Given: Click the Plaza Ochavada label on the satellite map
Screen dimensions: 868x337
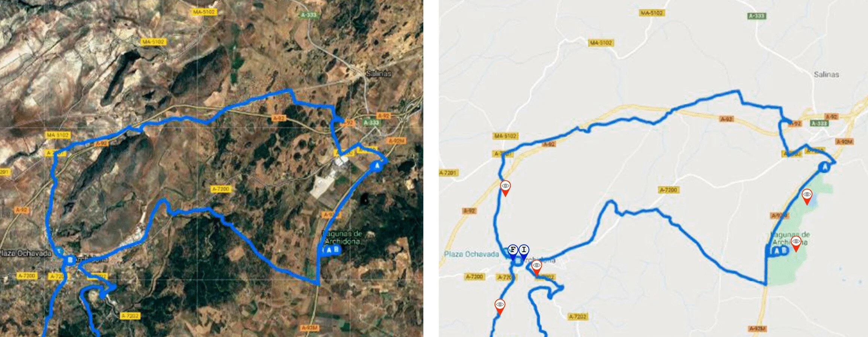Looking at the screenshot, I should tap(25, 253).
